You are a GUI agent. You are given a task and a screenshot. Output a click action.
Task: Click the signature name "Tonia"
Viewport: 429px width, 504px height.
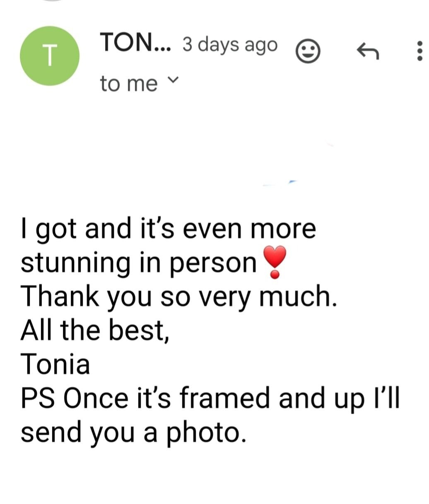coord(55,364)
